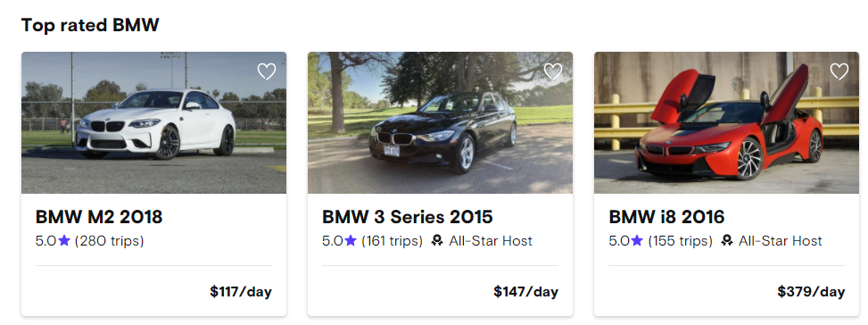
Task: Open the BMW M2 2018 listing title
Action: click(99, 217)
